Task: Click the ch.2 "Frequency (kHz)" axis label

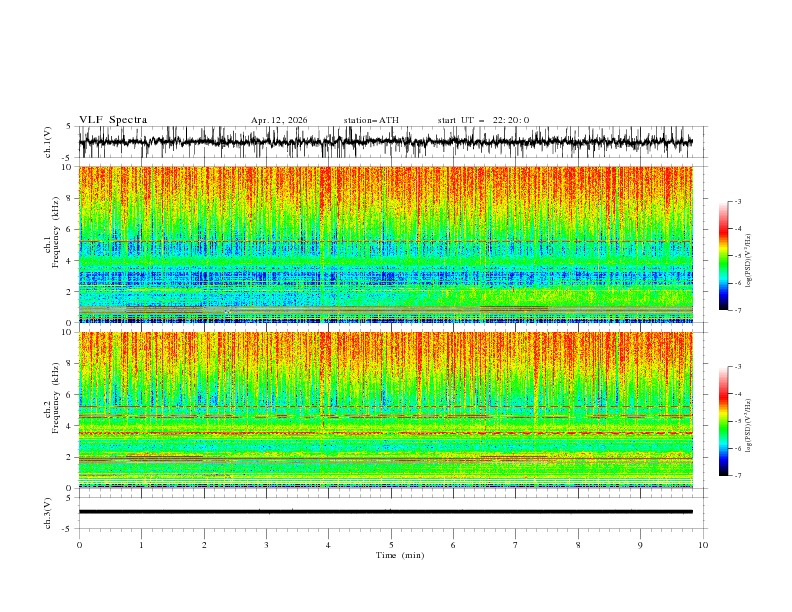Action: (x=55, y=397)
